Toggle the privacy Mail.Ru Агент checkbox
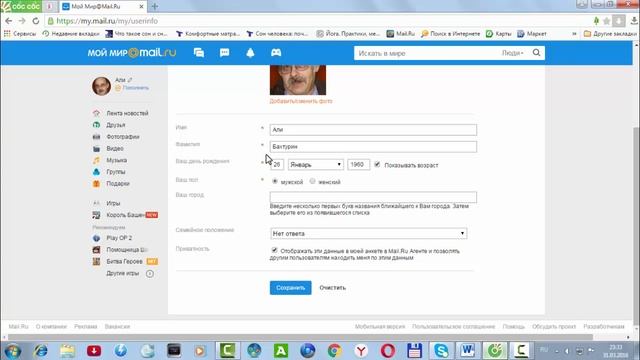Viewport: 640px width, 360px height. [x=274, y=250]
